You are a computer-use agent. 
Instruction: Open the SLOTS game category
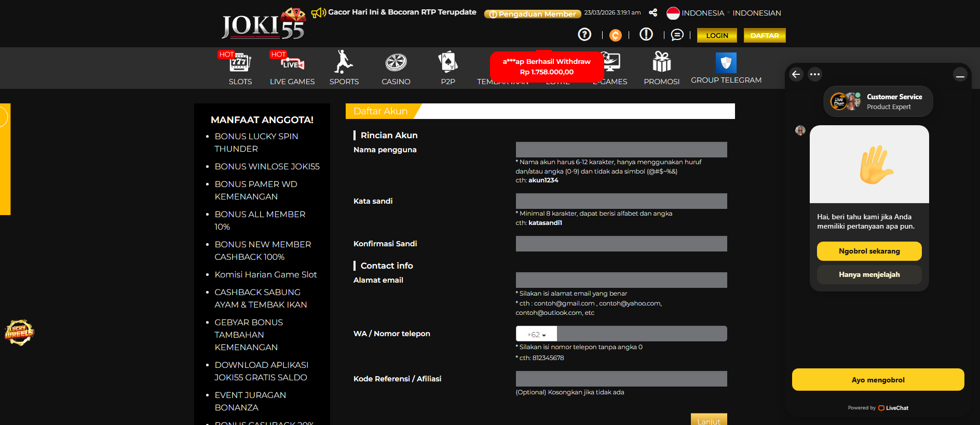(240, 69)
